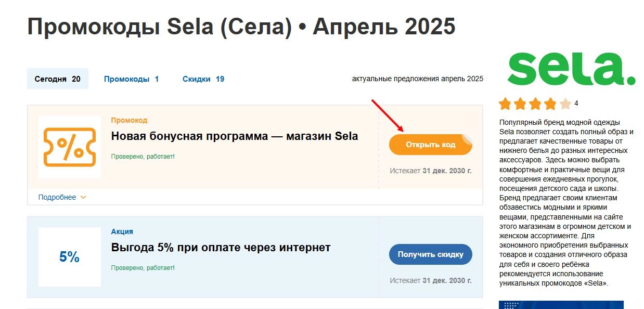The image size is (644, 309).
Task: Open the Подробнее details link
Action: coord(57,197)
